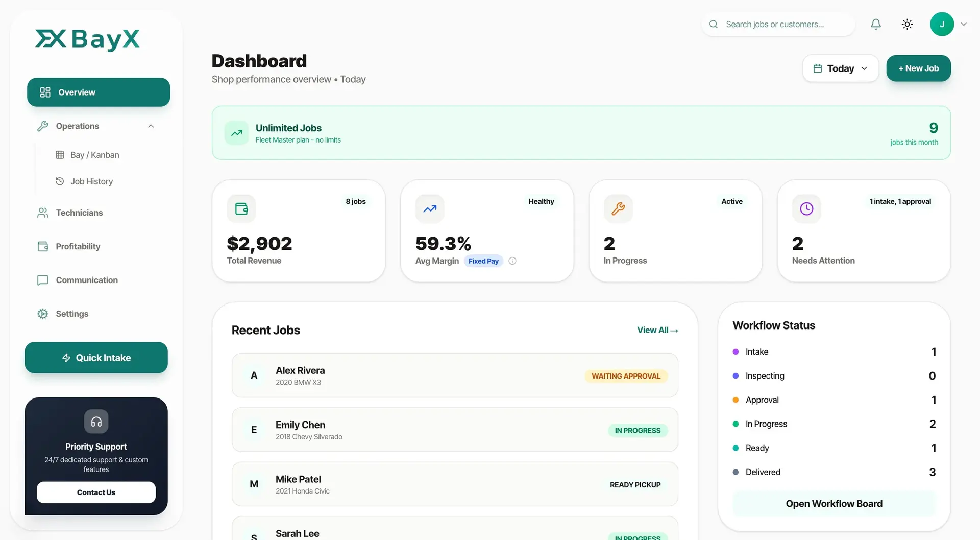This screenshot has width=980, height=540.
Task: Toggle light/dark theme sun icon
Action: [x=907, y=24]
